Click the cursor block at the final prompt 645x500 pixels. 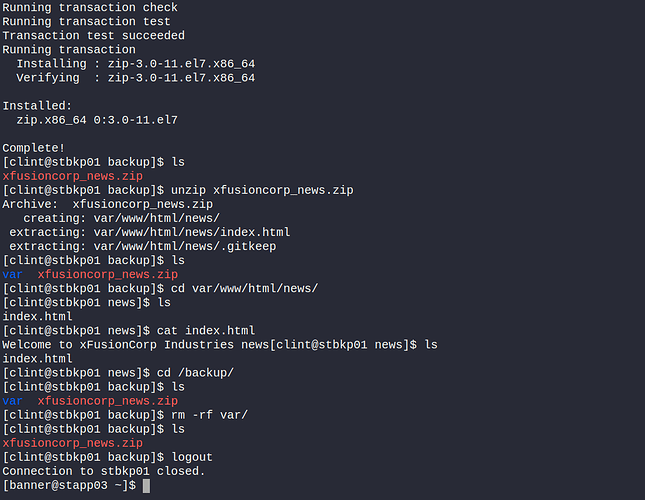[x=146, y=486]
